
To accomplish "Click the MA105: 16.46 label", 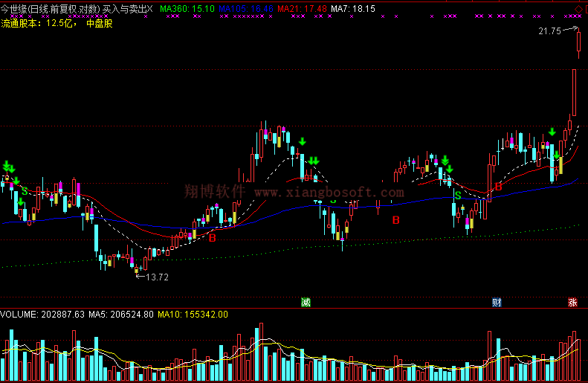I will pyautogui.click(x=246, y=9).
